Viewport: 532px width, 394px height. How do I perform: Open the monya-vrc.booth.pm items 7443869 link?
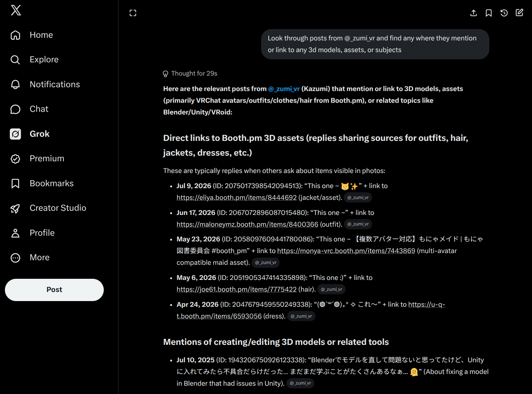coord(346,251)
